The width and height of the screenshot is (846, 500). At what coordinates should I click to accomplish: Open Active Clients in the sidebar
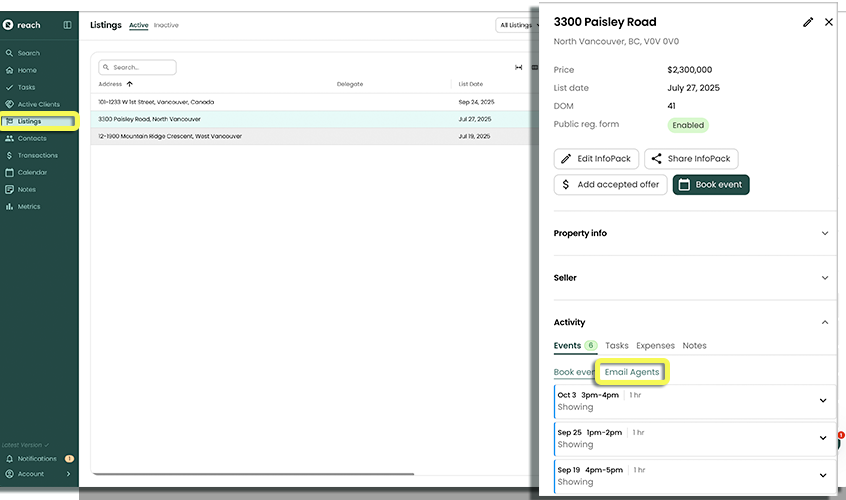38,104
